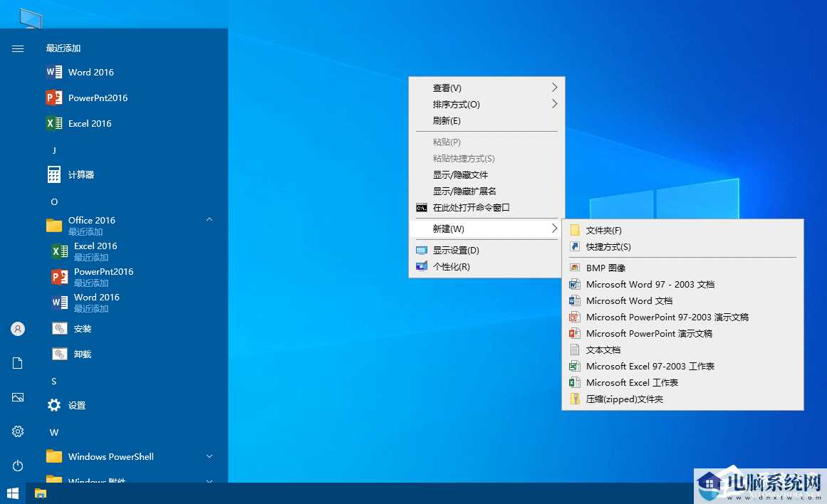
Task: Create new 快捷方式(S) shortcut
Action: point(682,247)
